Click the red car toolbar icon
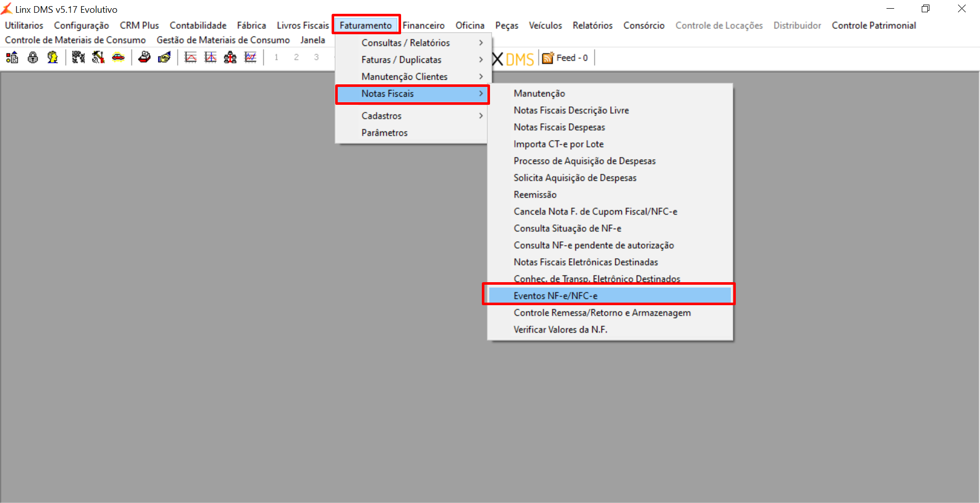The height and width of the screenshot is (503, 980). [118, 57]
